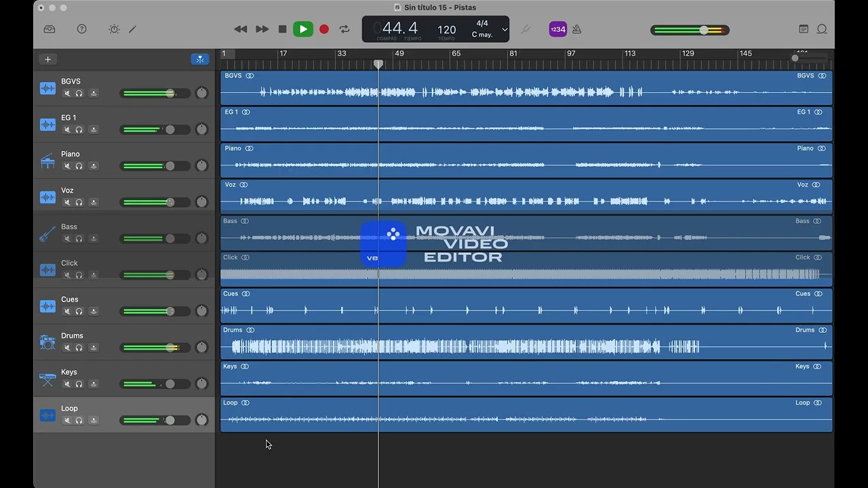Enable input monitoring on Cues track
This screenshot has height=488, width=868.
pos(94,312)
